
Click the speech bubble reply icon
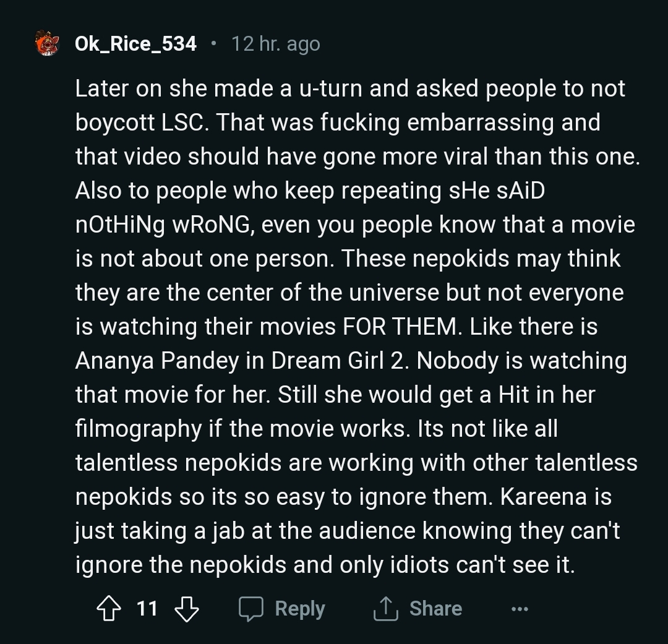(251, 609)
